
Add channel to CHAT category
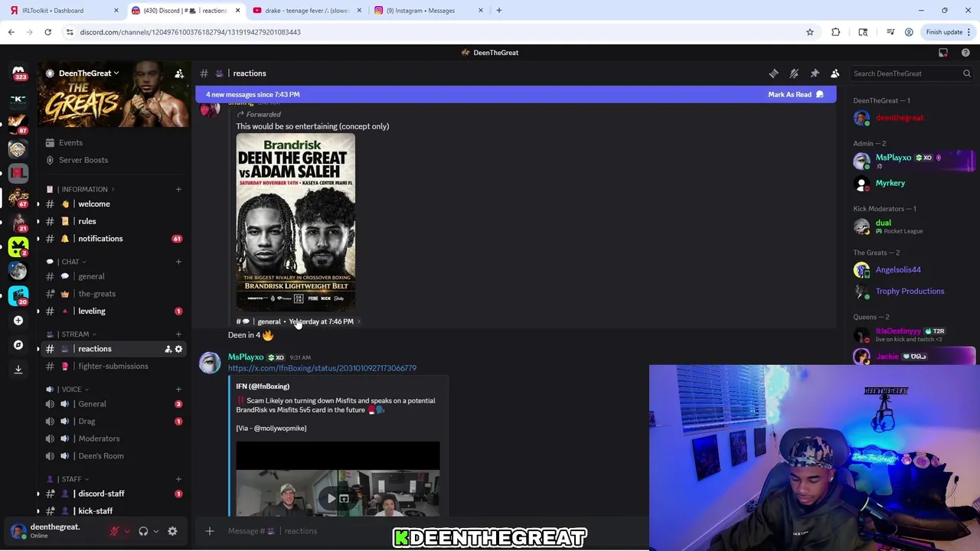tap(178, 262)
